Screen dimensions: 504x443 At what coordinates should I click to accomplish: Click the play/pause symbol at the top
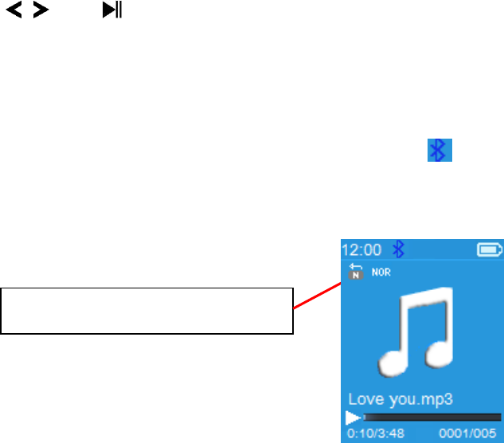point(111,10)
